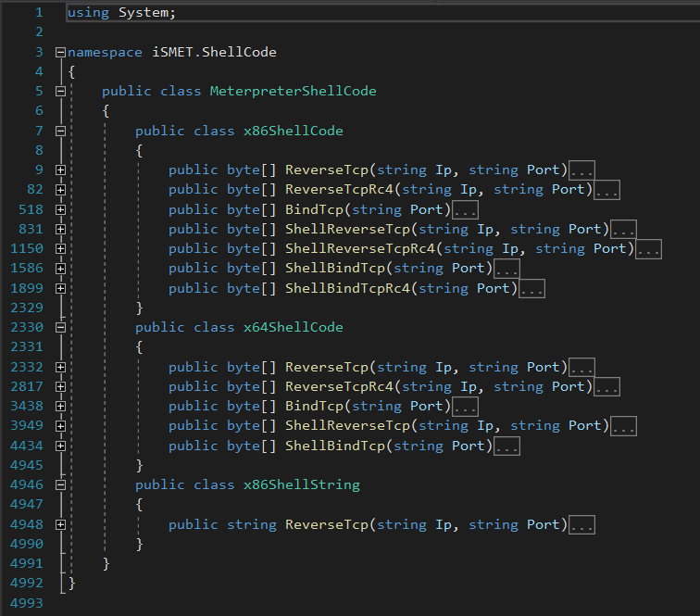Open collapsed ellipsis on line 3438

(x=465, y=407)
